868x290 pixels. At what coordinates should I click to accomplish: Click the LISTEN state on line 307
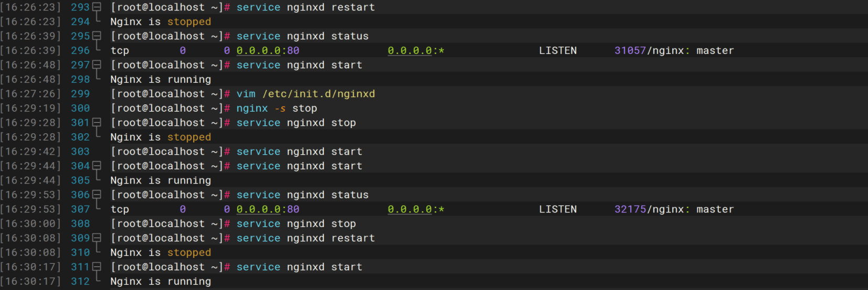tap(558, 209)
